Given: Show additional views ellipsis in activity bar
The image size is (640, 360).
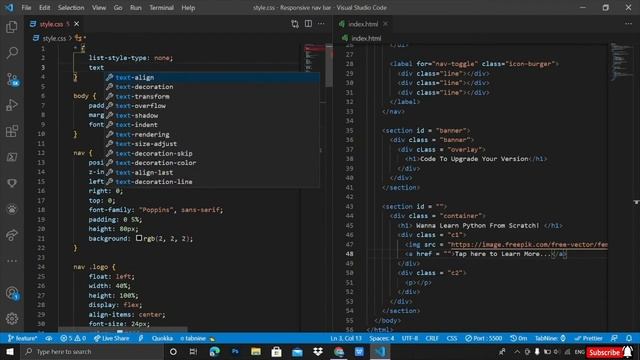Looking at the screenshot, I should click(x=12, y=261).
